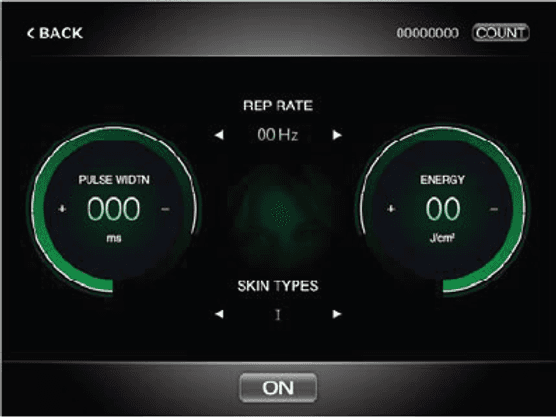Tap the minus icon in the Pulse Width dial
Image resolution: width=556 pixels, height=417 pixels.
pyautogui.click(x=165, y=209)
